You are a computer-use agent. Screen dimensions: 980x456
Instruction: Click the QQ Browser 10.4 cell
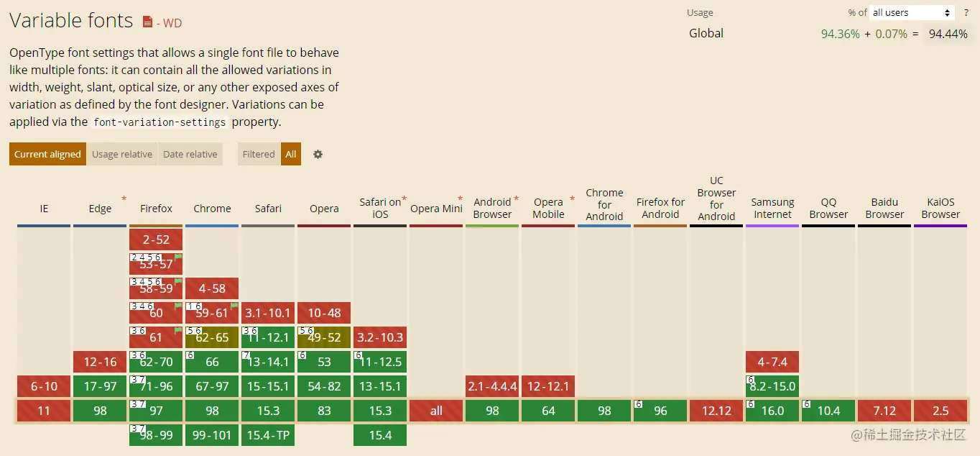tap(828, 411)
